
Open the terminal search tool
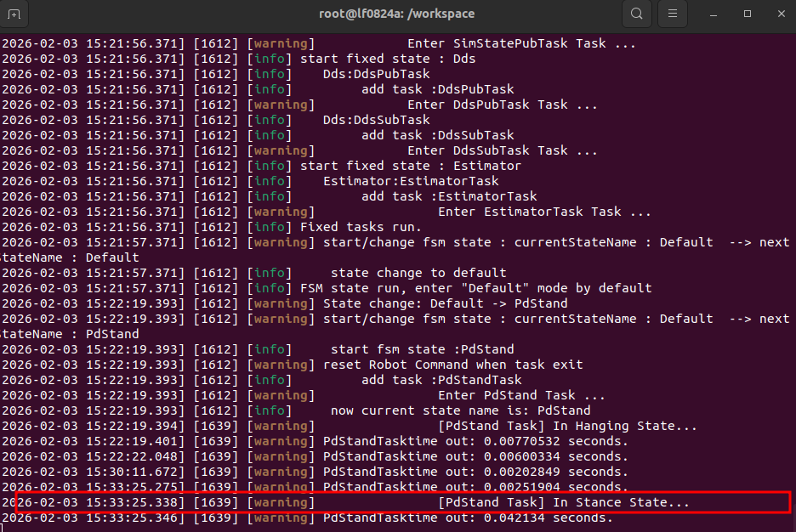click(636, 14)
